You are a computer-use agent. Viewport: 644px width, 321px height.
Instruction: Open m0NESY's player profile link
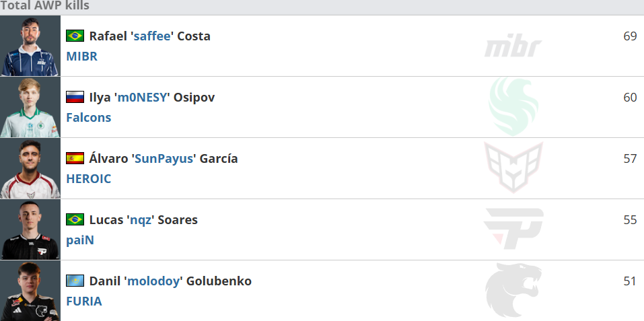pyautogui.click(x=142, y=98)
